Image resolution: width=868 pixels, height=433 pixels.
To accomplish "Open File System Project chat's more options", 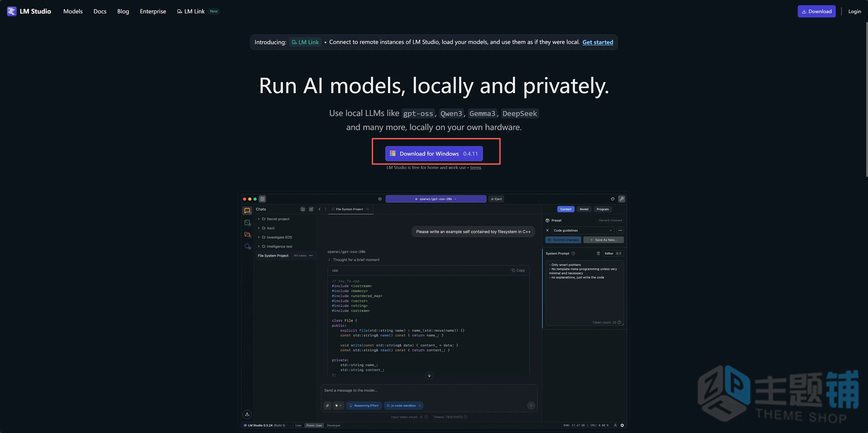I will [311, 256].
